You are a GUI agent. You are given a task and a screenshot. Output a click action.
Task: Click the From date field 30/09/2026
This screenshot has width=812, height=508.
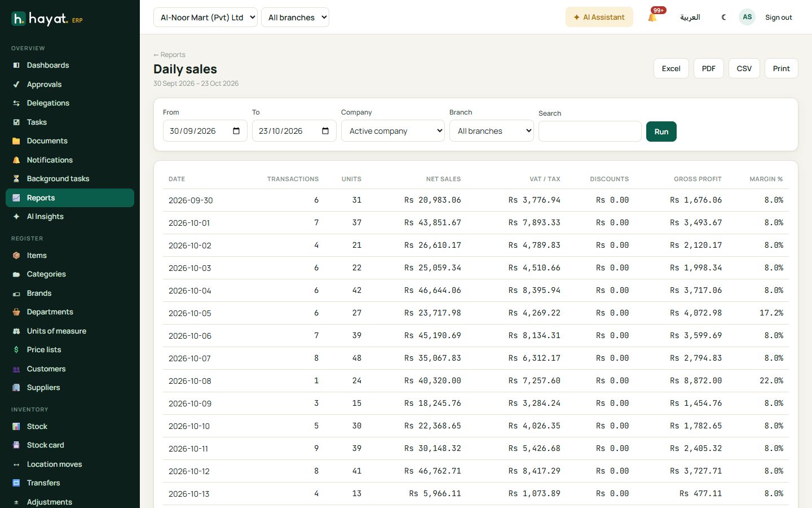pyautogui.click(x=205, y=131)
